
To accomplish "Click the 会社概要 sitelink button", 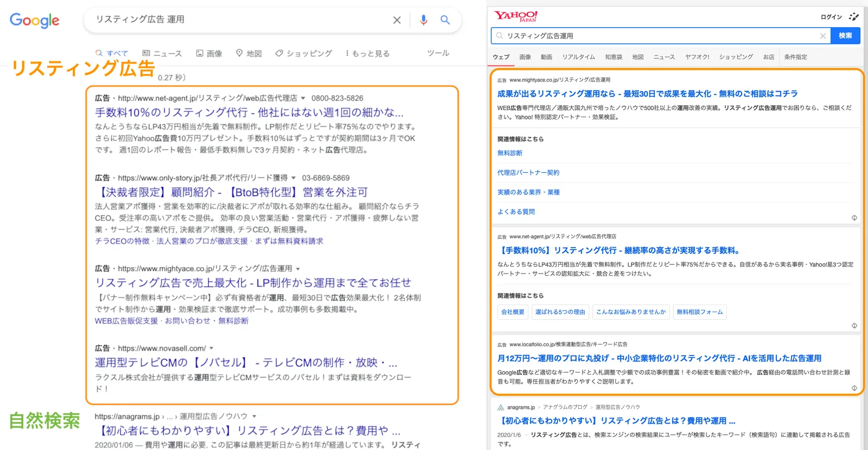I will click(513, 312).
